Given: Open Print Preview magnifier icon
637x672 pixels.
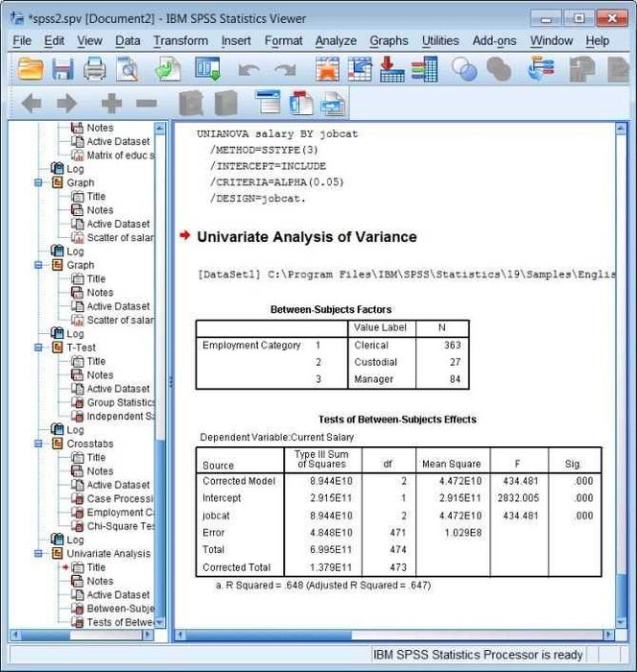Looking at the screenshot, I should (128, 68).
